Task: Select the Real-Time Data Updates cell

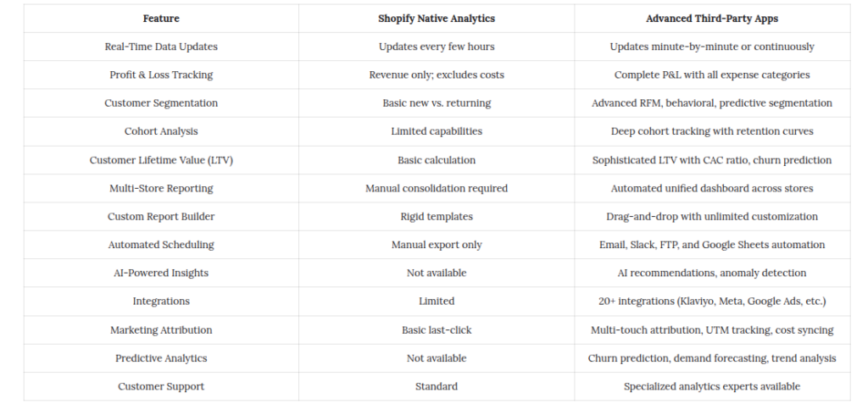Action: coord(161,47)
